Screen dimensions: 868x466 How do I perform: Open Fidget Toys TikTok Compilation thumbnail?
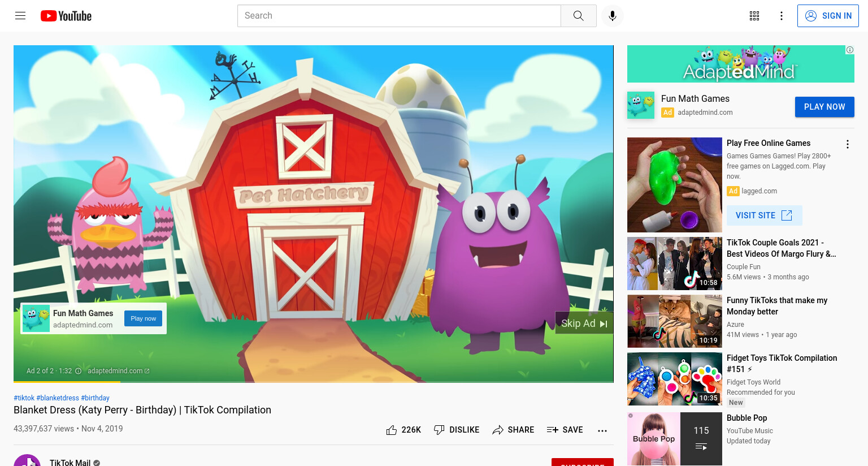[x=675, y=379]
